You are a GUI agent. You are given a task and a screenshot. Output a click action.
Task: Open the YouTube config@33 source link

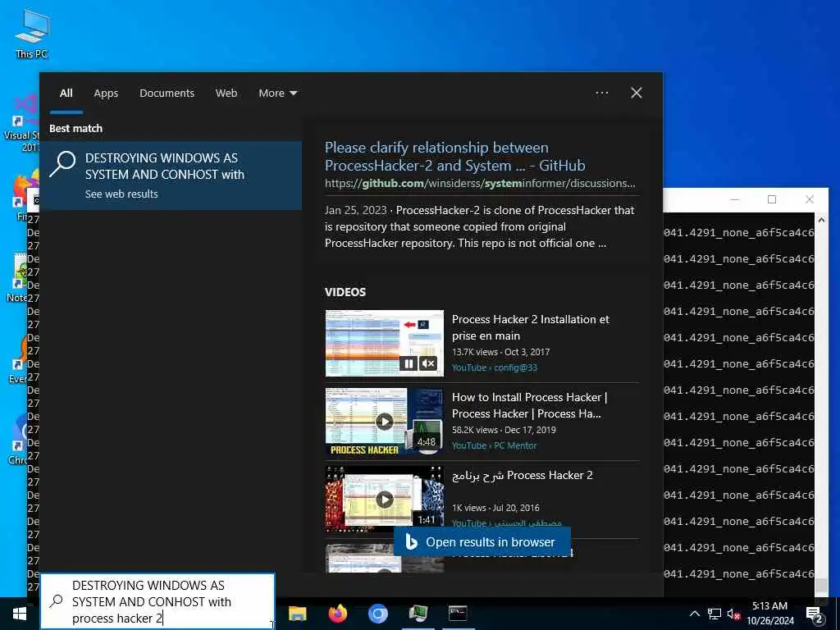495,367
